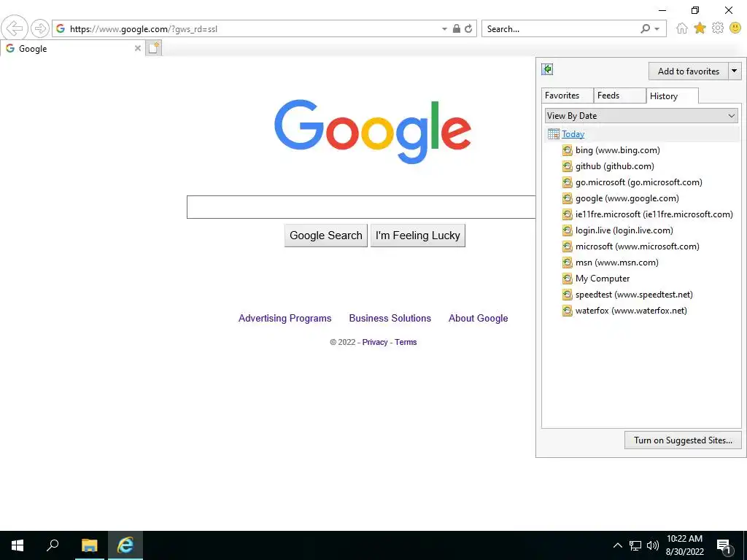The image size is (747, 560).
Task: Click the security lock icon in address bar
Action: point(457,28)
